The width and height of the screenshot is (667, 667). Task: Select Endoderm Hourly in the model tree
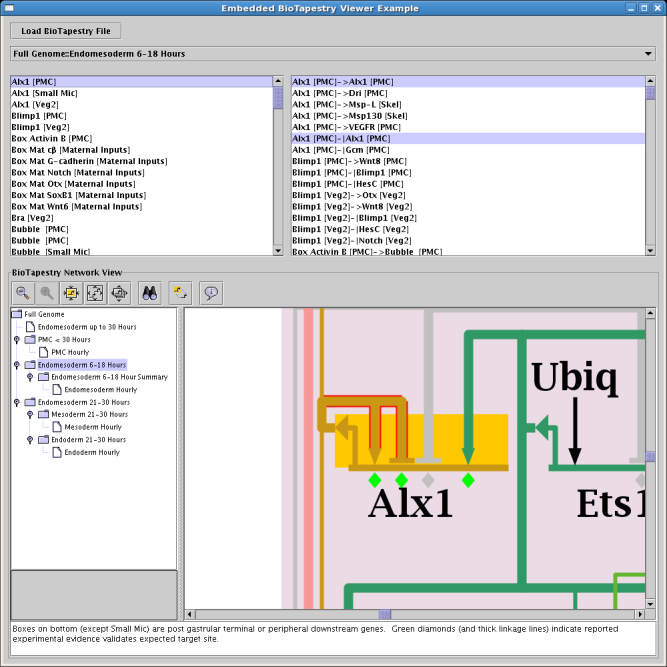[92, 452]
